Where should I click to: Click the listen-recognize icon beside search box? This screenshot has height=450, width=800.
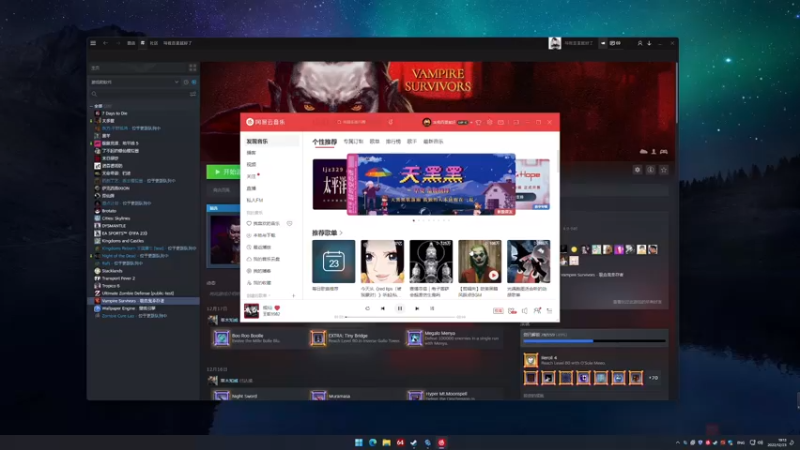tap(391, 122)
